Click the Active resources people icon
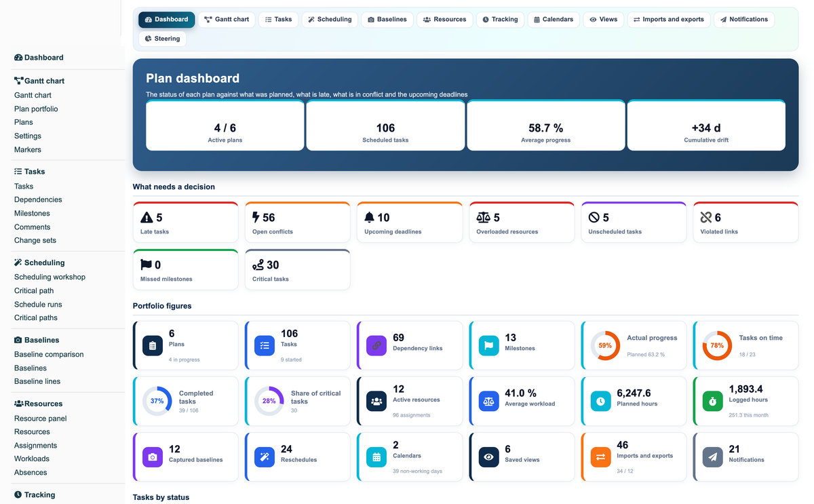The height and width of the screenshot is (504, 814). [376, 401]
